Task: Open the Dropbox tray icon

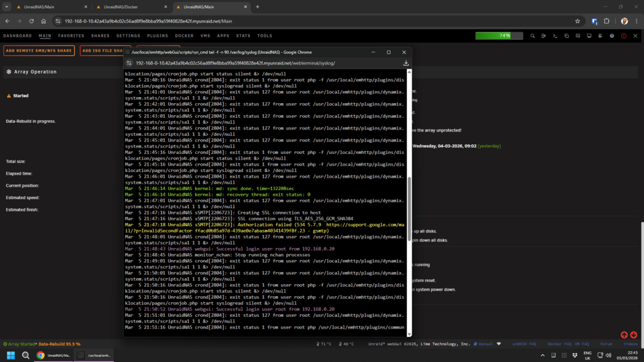Action: point(574,356)
